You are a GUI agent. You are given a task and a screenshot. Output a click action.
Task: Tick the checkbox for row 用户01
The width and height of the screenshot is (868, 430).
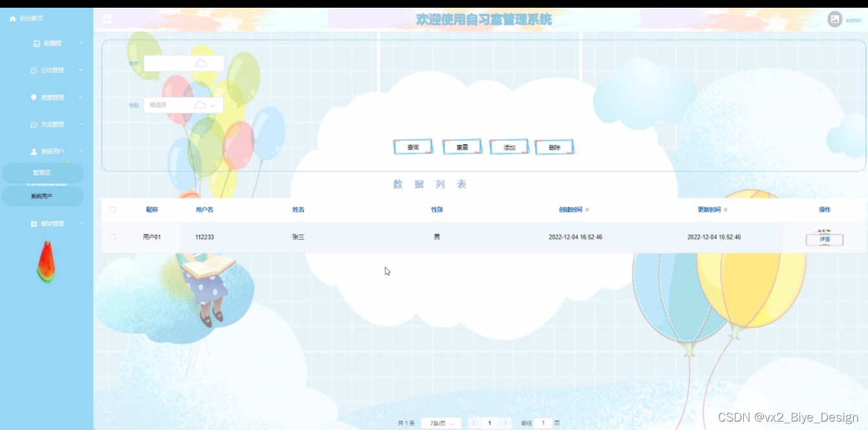pos(113,237)
